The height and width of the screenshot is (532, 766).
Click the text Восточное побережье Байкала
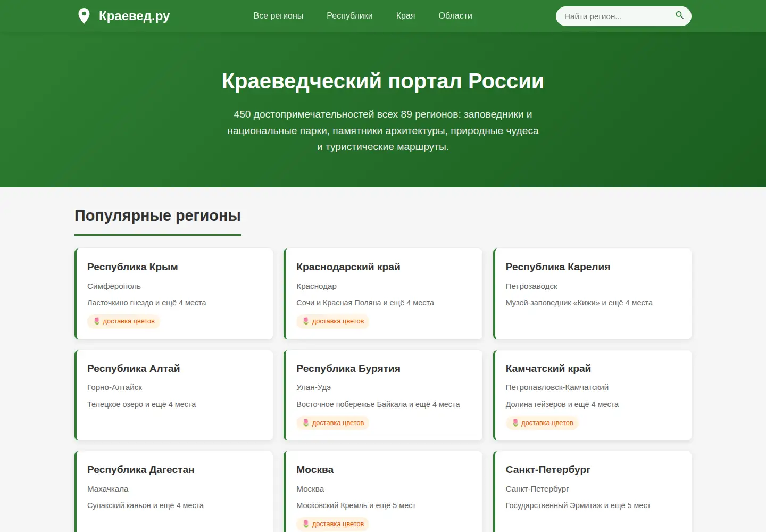point(352,404)
